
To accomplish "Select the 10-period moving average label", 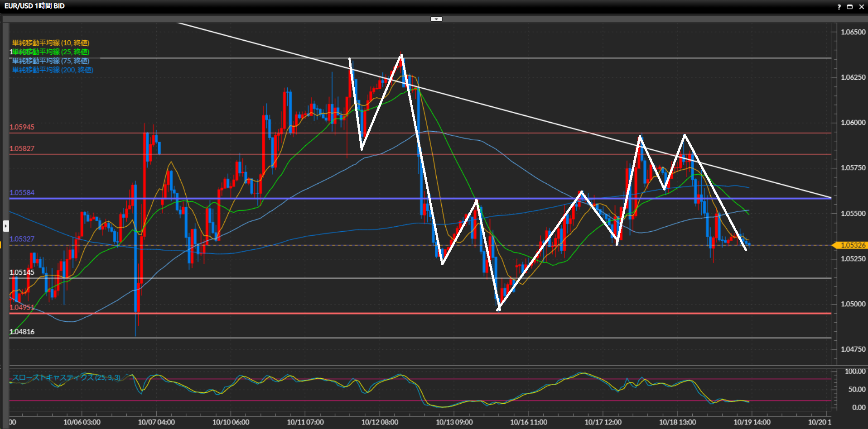I will 50,43.
